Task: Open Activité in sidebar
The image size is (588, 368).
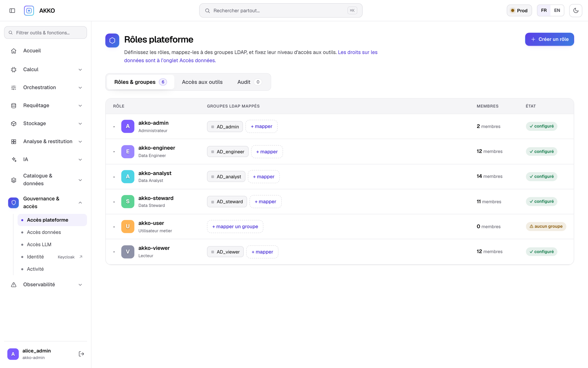Action: click(x=52, y=269)
